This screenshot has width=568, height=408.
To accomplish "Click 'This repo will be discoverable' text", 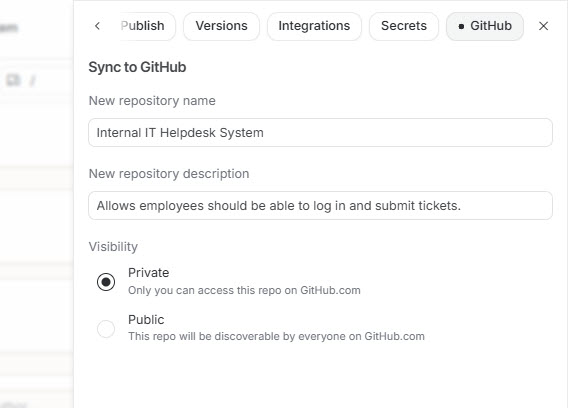I will (276, 336).
